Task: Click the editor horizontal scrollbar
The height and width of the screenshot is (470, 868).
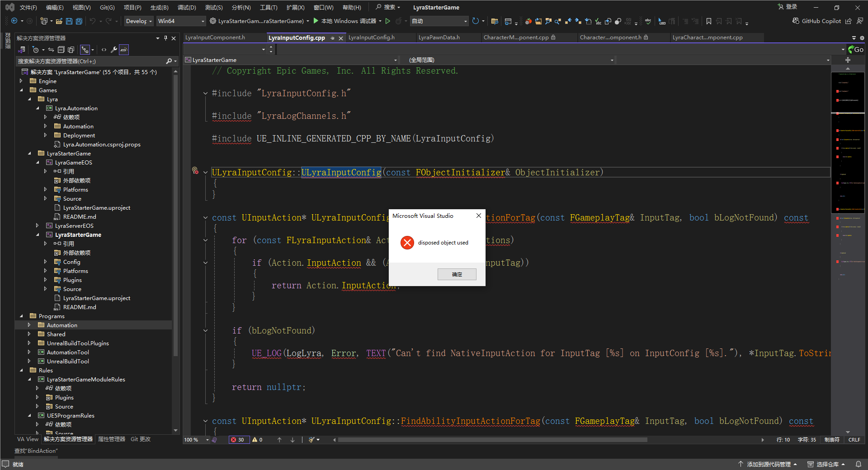Action: pyautogui.click(x=492, y=440)
